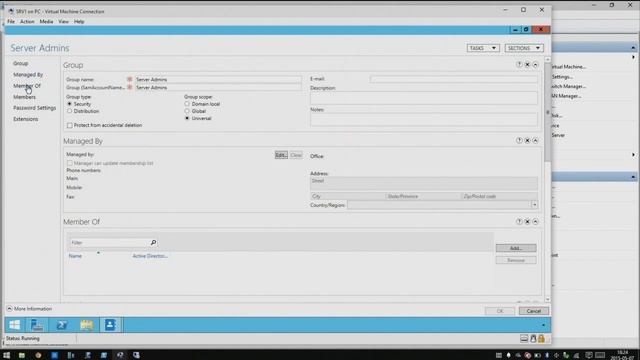Click the Bluetooth icon in the system tray

(547, 355)
